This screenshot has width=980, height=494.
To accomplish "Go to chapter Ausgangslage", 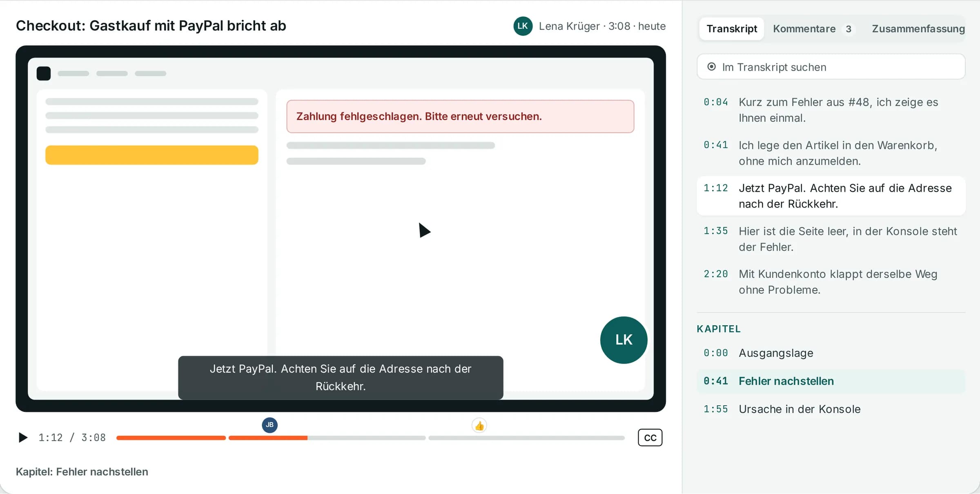I will tap(831, 353).
